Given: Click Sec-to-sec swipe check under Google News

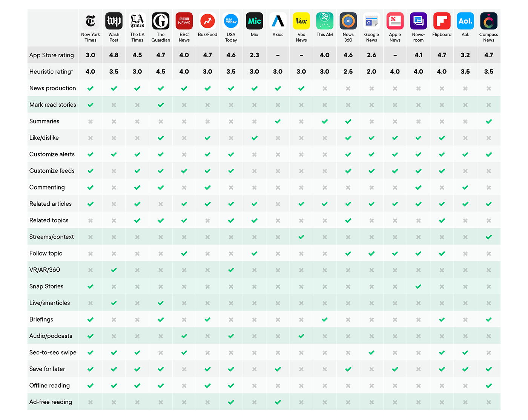Looking at the screenshot, I should pyautogui.click(x=371, y=353).
